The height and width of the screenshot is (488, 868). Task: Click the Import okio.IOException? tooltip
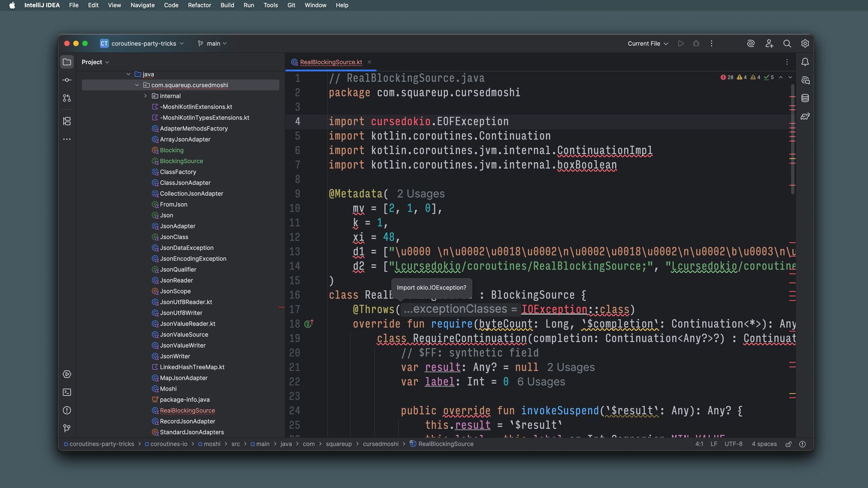tap(431, 287)
